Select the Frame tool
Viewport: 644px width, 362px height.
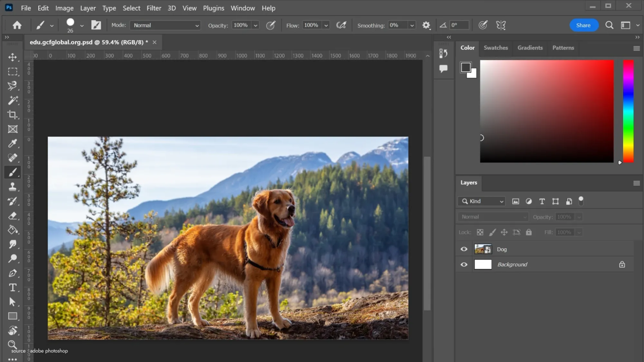click(13, 129)
